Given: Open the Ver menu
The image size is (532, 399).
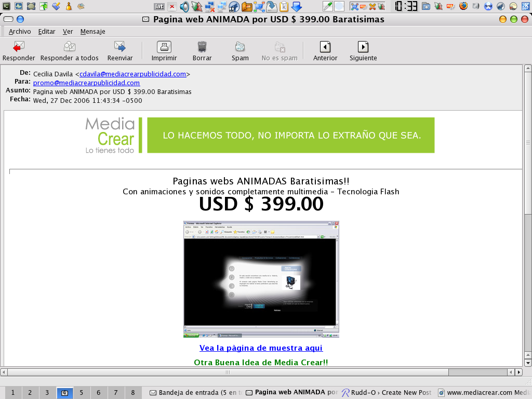Looking at the screenshot, I should (x=67, y=32).
